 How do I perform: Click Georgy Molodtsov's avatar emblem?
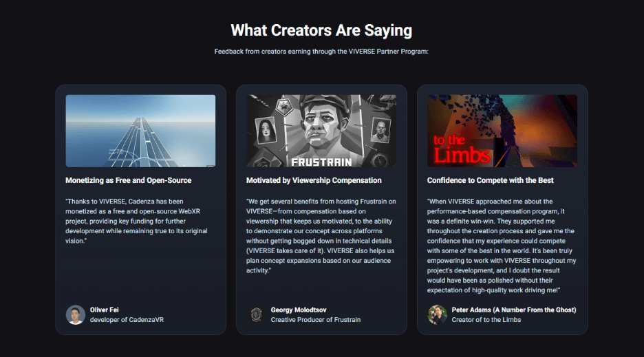click(x=256, y=314)
